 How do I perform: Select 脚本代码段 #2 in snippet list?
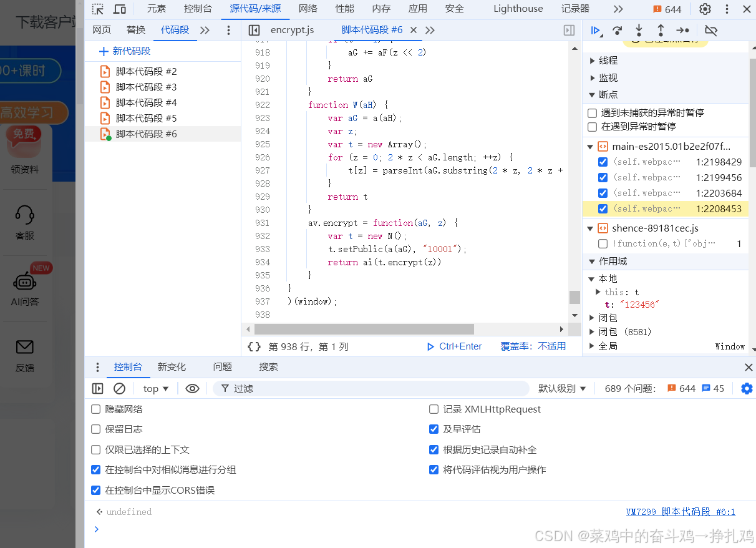[x=147, y=72]
